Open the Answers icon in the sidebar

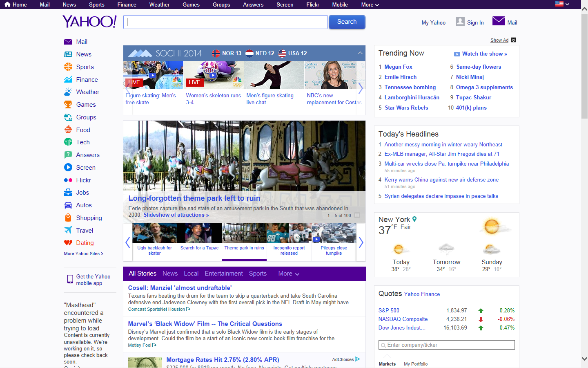coord(68,155)
